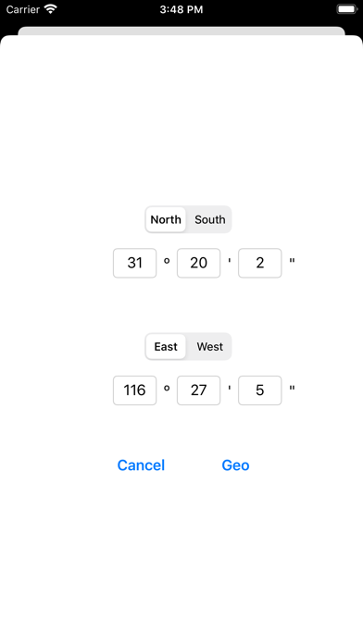Screen dimensions: 363x644
Task: Edit longitude seconds field showing 5
Action: tap(260, 390)
